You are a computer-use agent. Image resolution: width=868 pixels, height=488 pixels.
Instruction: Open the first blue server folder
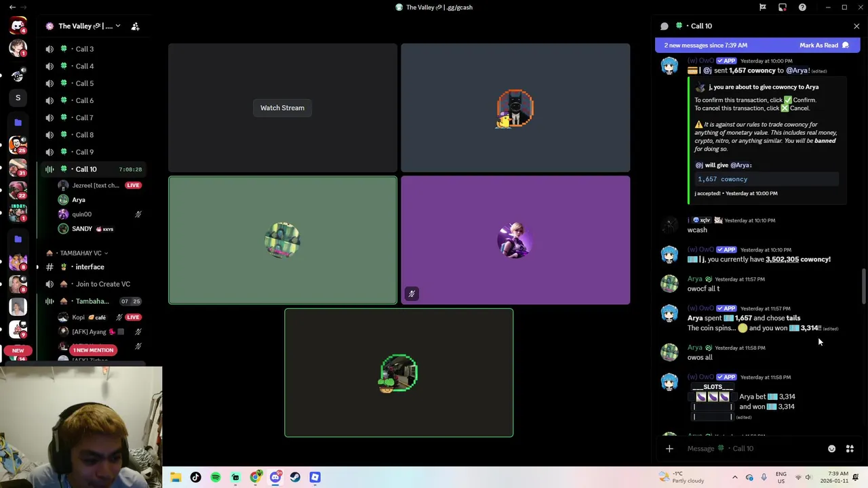pos(18,123)
